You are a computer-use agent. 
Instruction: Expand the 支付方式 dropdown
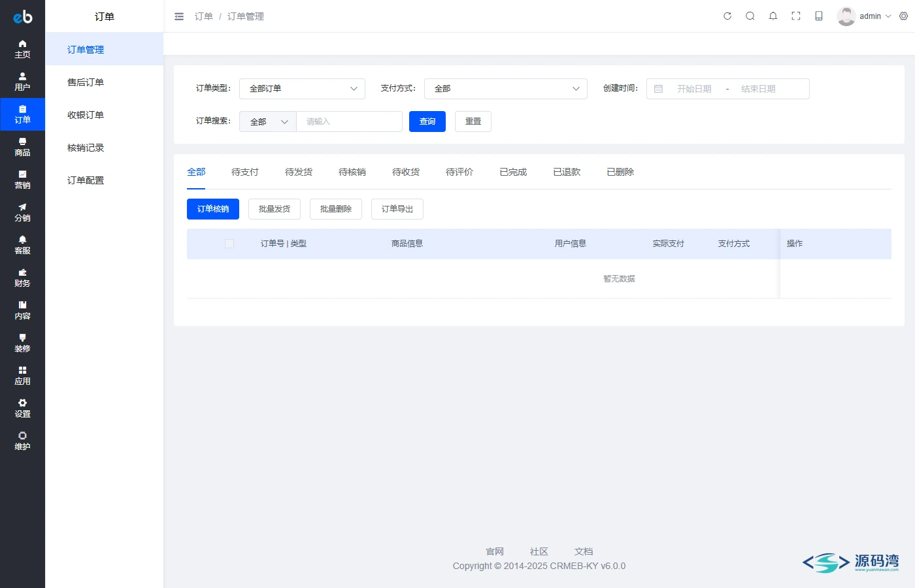point(506,89)
